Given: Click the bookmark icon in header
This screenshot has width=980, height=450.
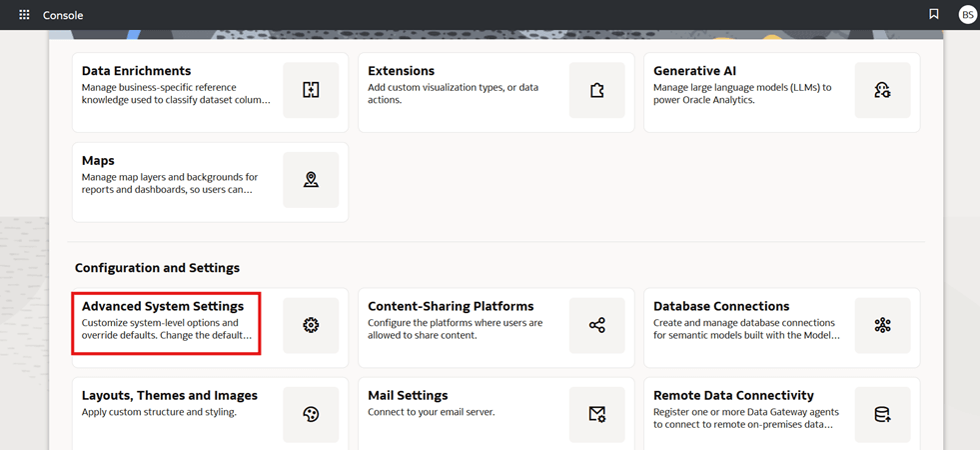Looking at the screenshot, I should click(x=934, y=14).
